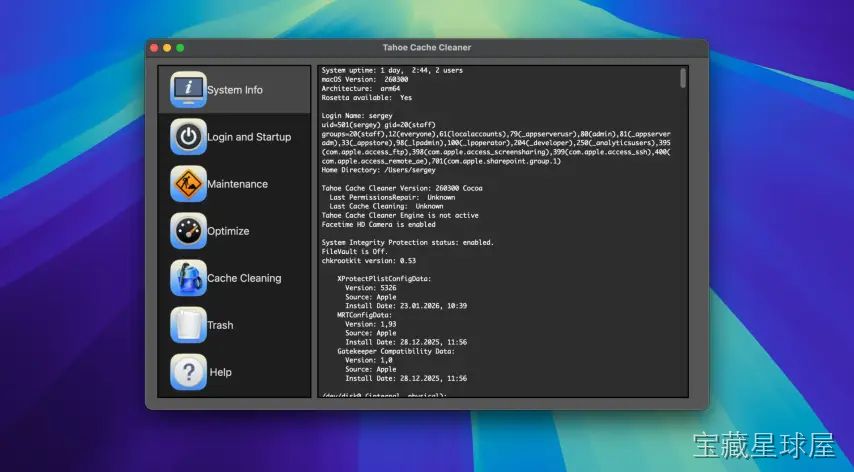Viewport: 854px width, 472px height.
Task: Go to the Maintenance section label
Action: pyautogui.click(x=237, y=184)
